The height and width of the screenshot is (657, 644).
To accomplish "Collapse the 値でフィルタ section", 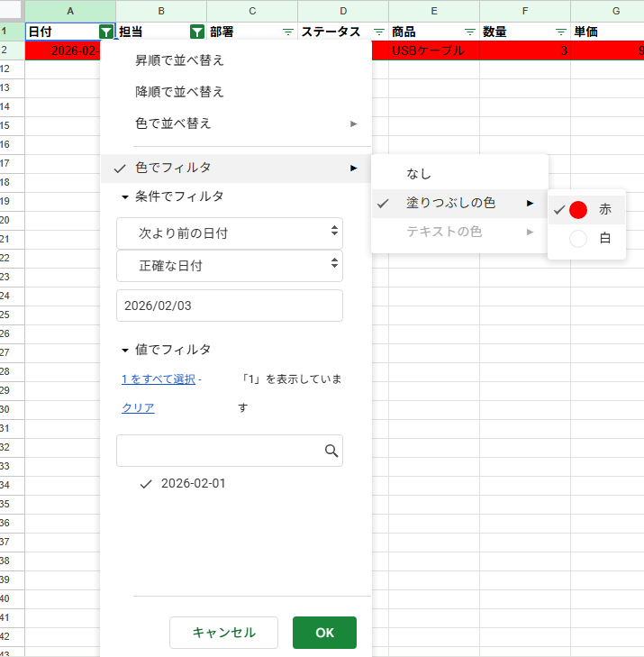I will coord(125,350).
